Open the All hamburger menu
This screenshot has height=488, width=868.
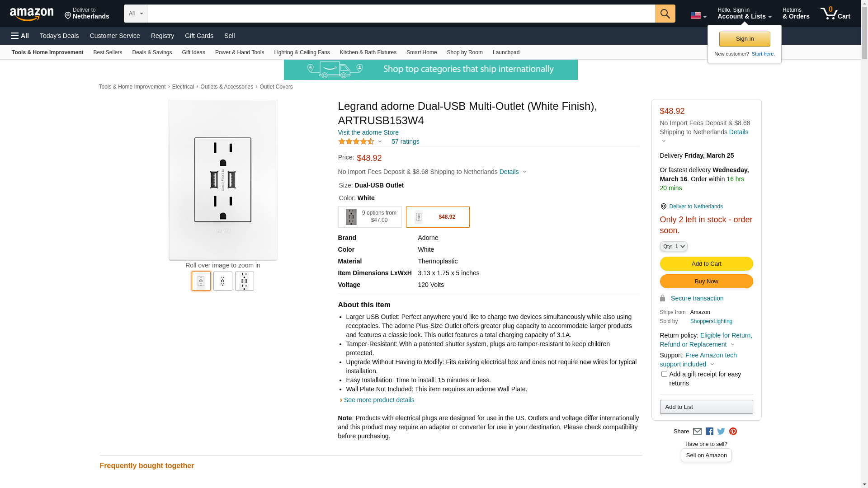click(x=20, y=36)
